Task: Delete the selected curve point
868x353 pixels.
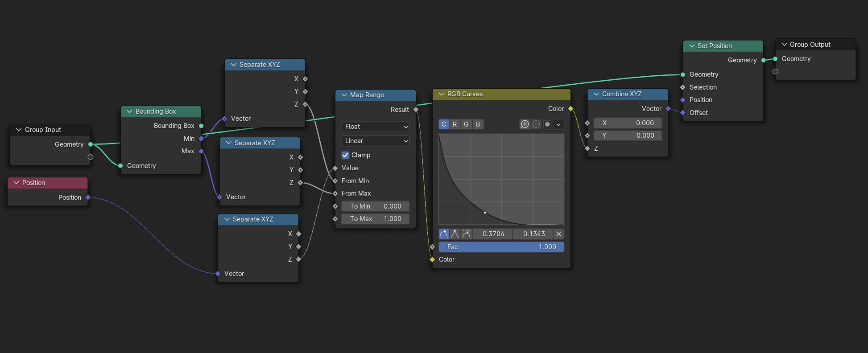Action: click(558, 234)
